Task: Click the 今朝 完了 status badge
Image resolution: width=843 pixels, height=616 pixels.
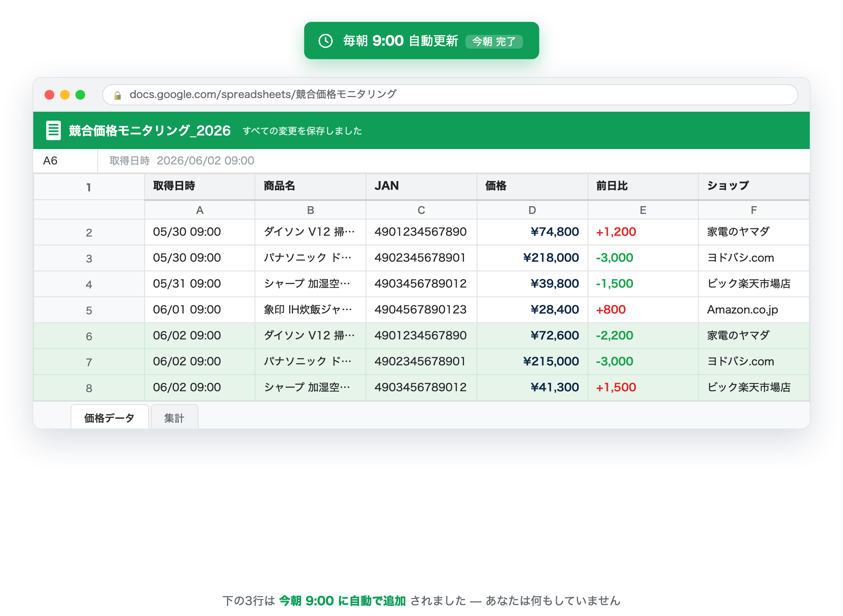Action: tap(494, 41)
